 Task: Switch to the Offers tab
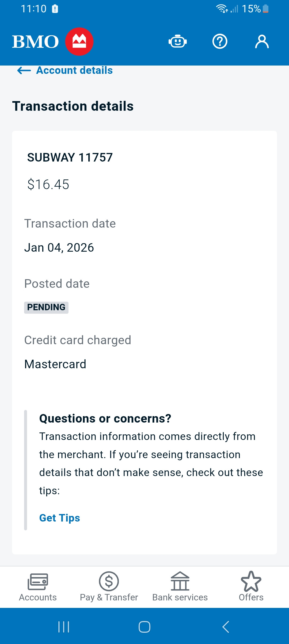251,597
